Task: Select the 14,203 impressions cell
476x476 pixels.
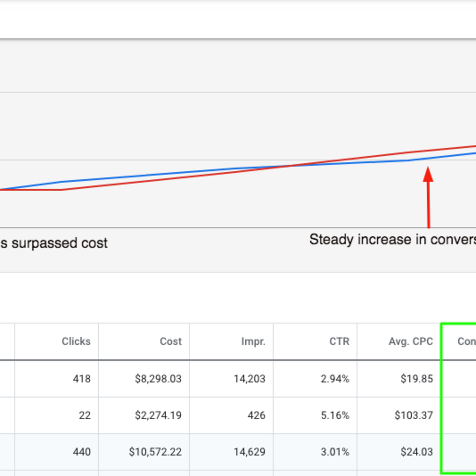Action: point(231,379)
